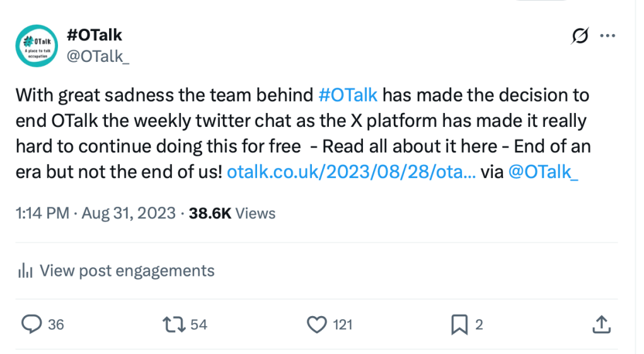Click the #OTalk hashtag in tweet text

348,95
